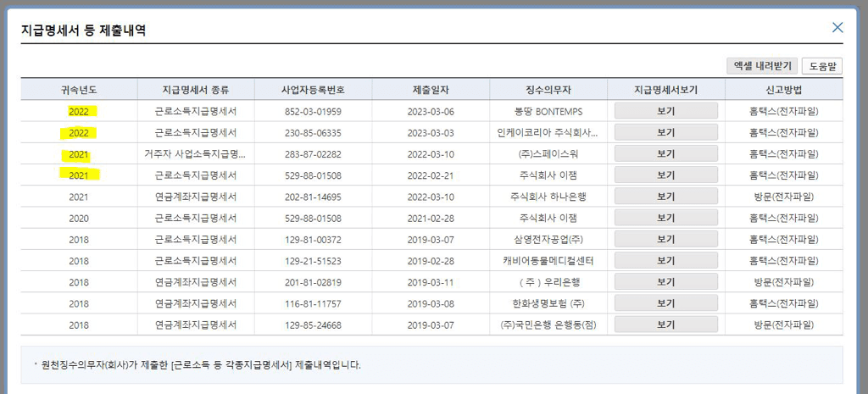Close the 지급명세서 등 제출내역 dialog
This screenshot has height=394, width=868.
[x=837, y=28]
